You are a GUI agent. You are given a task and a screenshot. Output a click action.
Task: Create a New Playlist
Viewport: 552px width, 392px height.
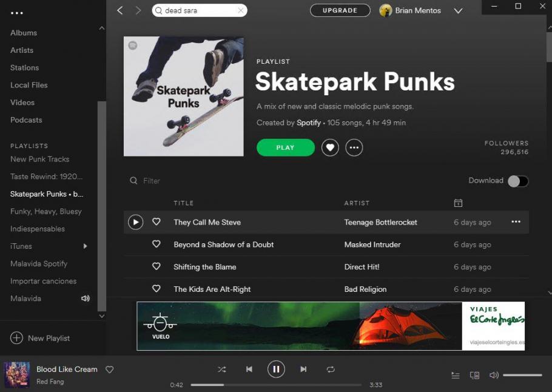(40, 338)
